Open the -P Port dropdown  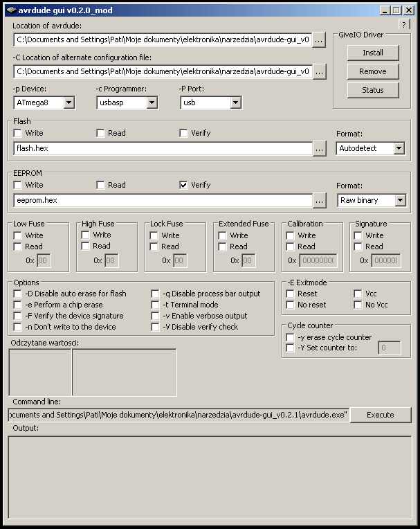[236, 102]
